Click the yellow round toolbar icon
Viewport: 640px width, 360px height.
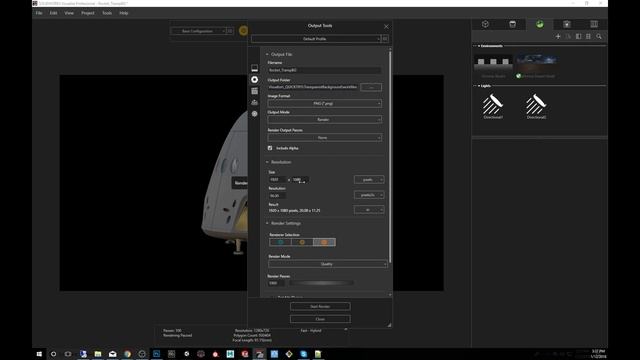pos(243,31)
